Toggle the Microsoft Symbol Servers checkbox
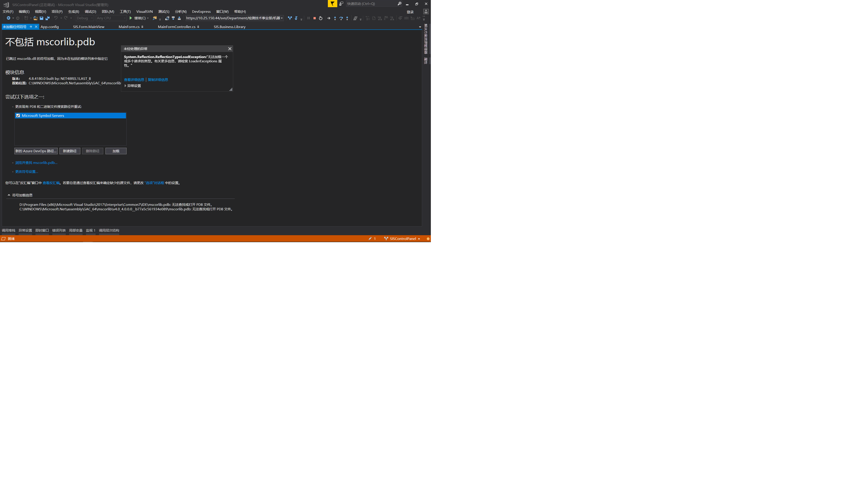The width and height of the screenshot is (868, 487). (x=18, y=115)
